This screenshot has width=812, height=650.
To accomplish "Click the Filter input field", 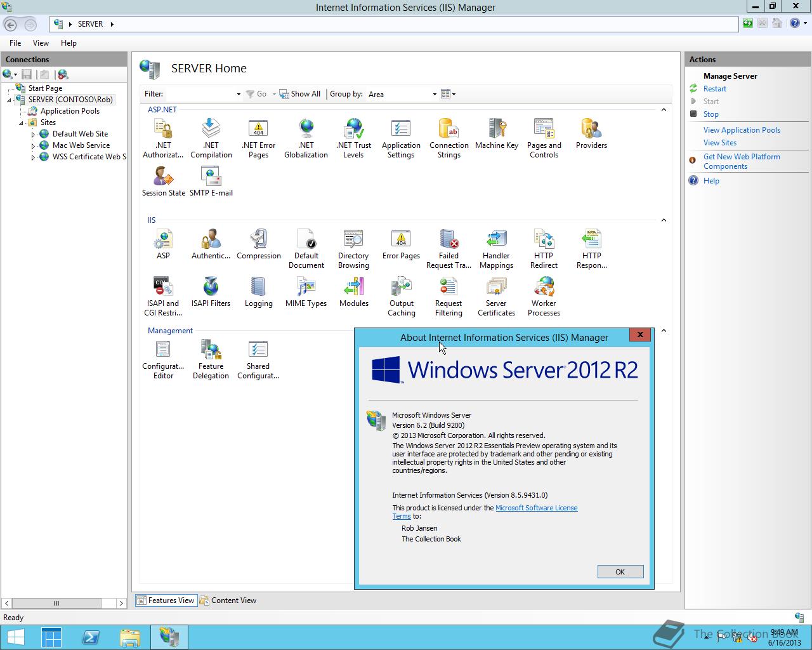I will tap(200, 94).
